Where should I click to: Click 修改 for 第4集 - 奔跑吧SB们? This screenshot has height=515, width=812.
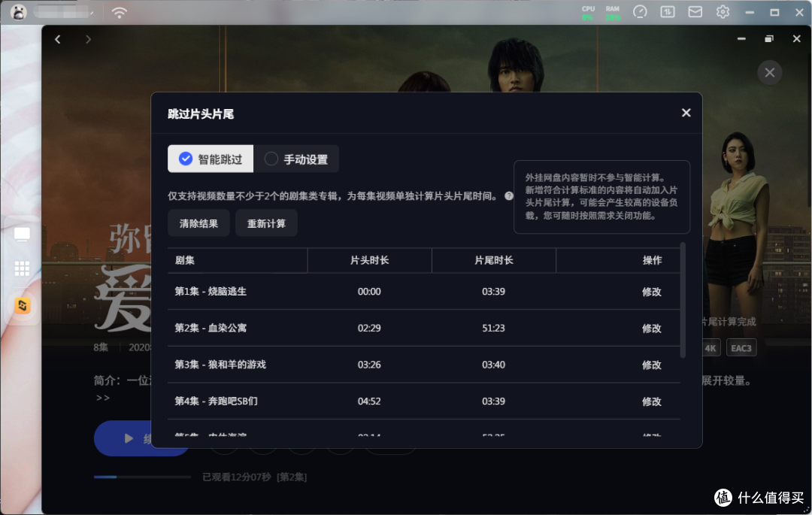tap(651, 401)
